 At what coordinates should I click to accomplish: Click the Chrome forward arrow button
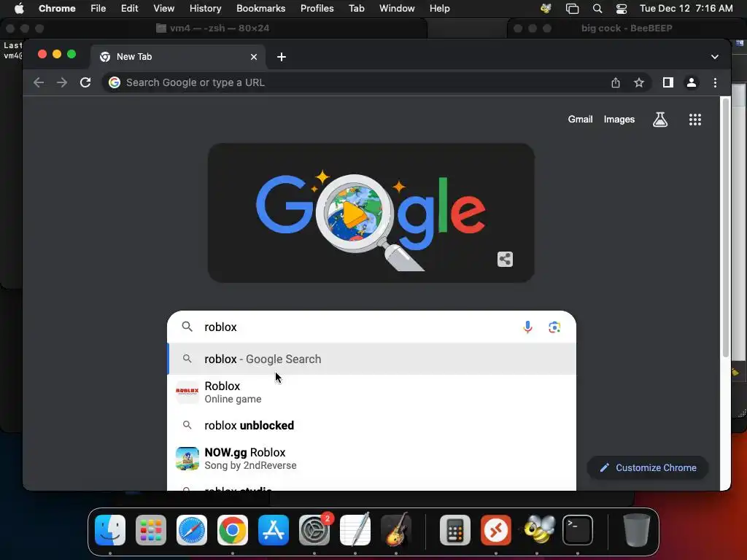(62, 82)
